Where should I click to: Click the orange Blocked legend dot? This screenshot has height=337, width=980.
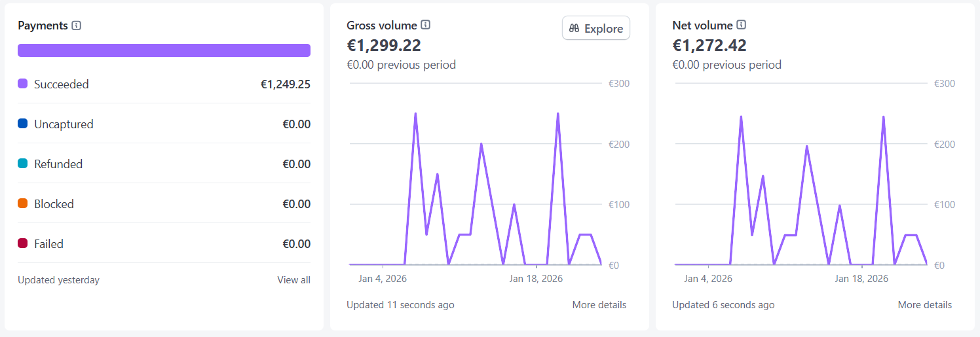tap(23, 204)
